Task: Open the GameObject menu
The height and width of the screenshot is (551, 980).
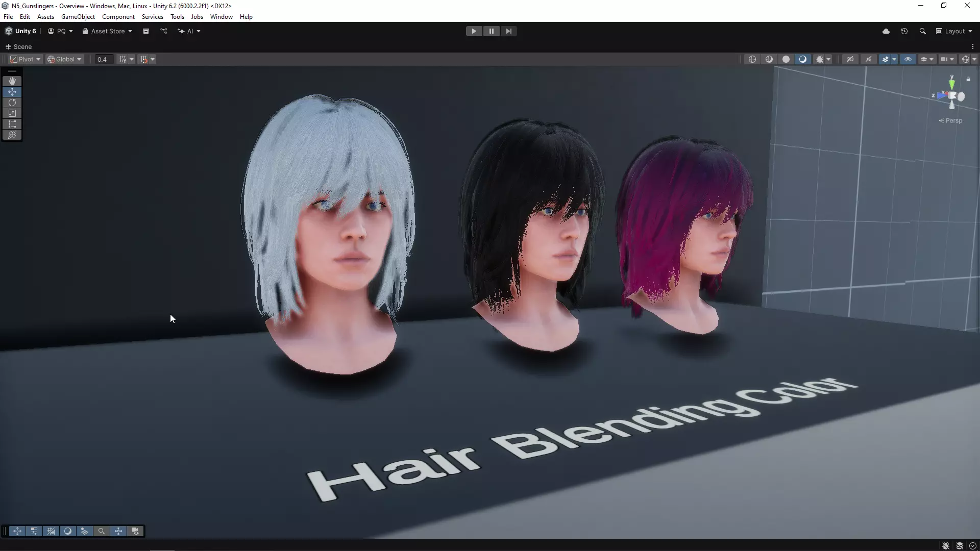Action: tap(78, 17)
